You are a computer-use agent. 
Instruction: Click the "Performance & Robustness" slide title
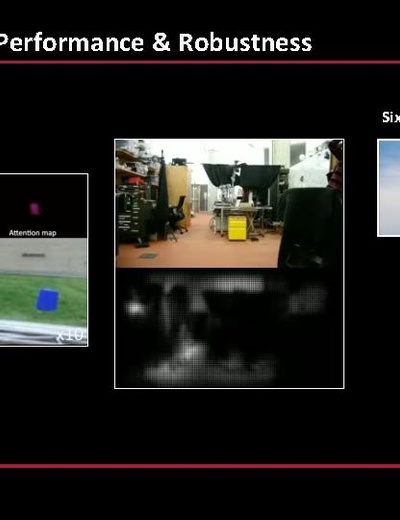click(x=155, y=43)
